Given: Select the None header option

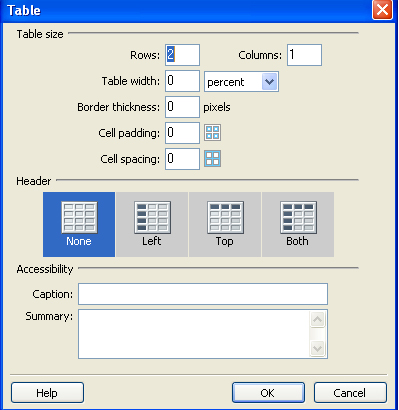Looking at the screenshot, I should [79, 224].
